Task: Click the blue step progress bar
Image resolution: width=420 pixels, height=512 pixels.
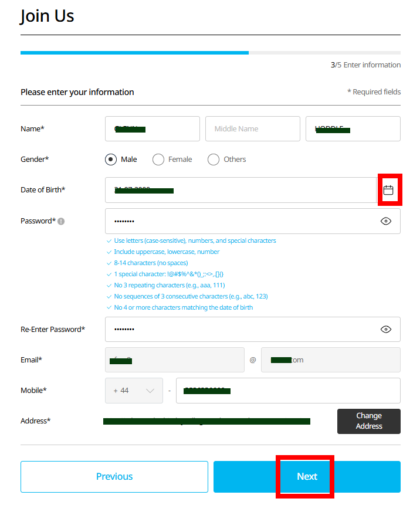Action: click(134, 53)
